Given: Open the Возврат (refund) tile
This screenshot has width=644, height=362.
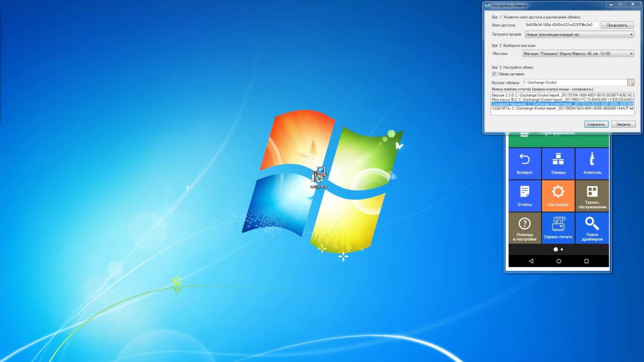Looking at the screenshot, I should 525,163.
